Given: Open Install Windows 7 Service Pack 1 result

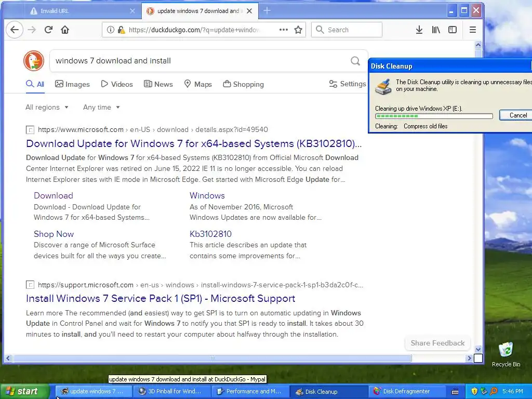Looking at the screenshot, I should point(161,298).
